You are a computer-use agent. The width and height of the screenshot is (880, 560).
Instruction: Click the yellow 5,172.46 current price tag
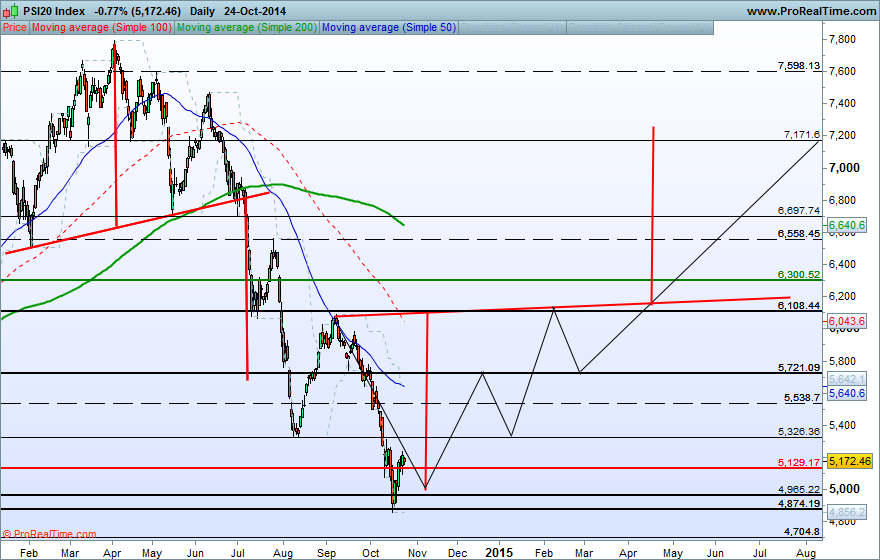pos(850,461)
